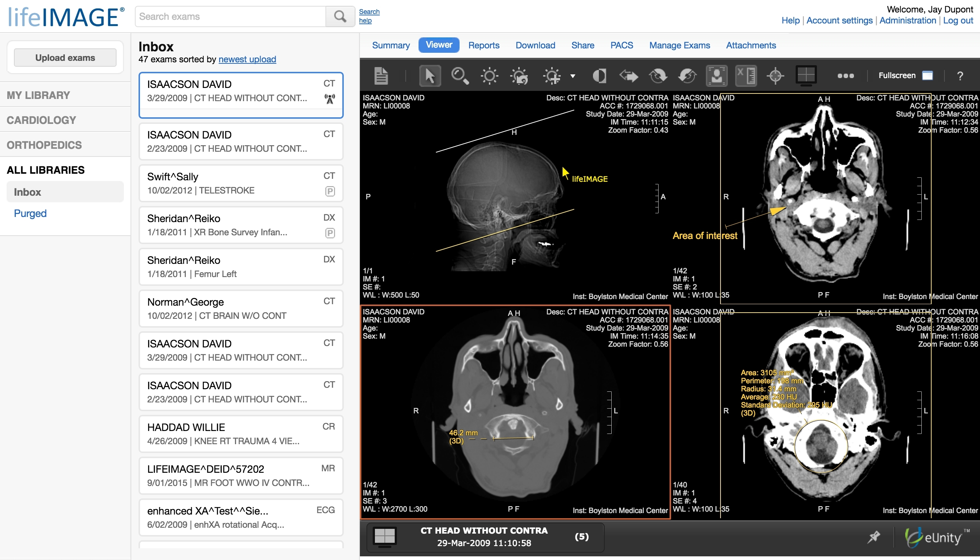Image resolution: width=980 pixels, height=560 pixels.
Task: Open the screen layout grid icon
Action: [806, 75]
